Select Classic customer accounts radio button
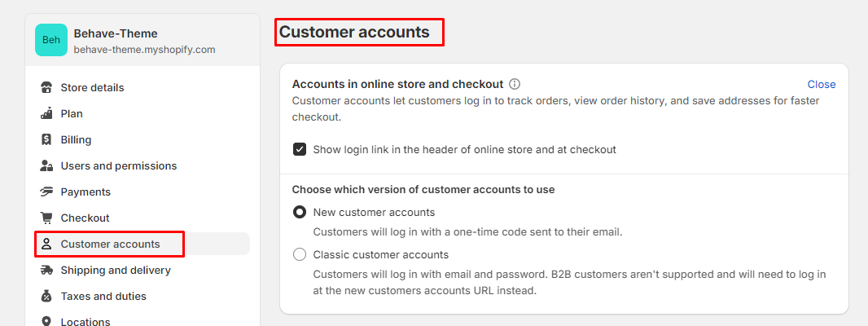 (x=300, y=255)
